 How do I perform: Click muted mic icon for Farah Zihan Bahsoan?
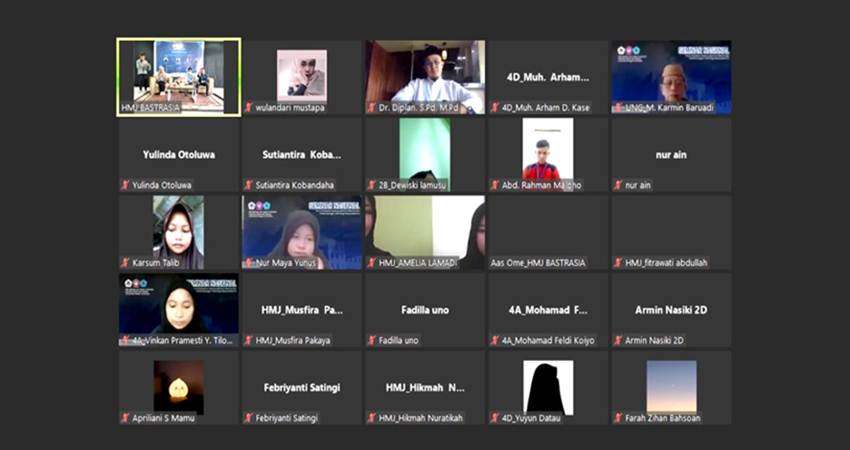(x=618, y=418)
